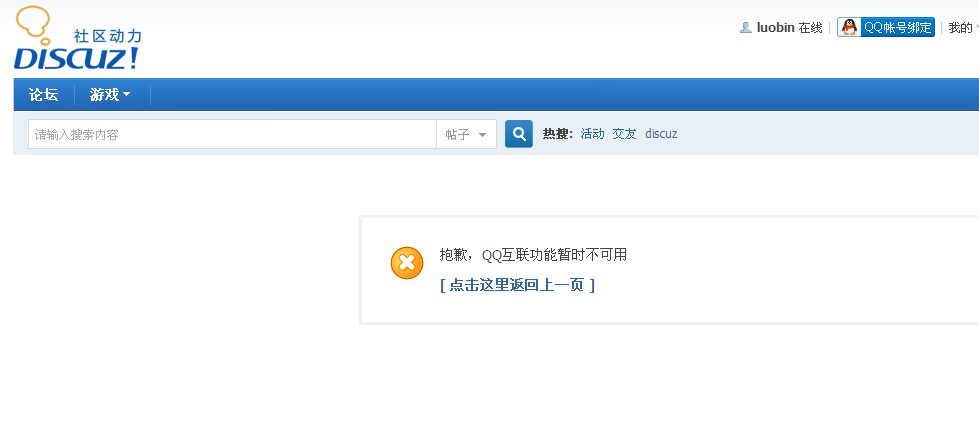Click the 抱歉，QQ互联功能暂时不可用 message
The image size is (979, 445).
pos(533,255)
